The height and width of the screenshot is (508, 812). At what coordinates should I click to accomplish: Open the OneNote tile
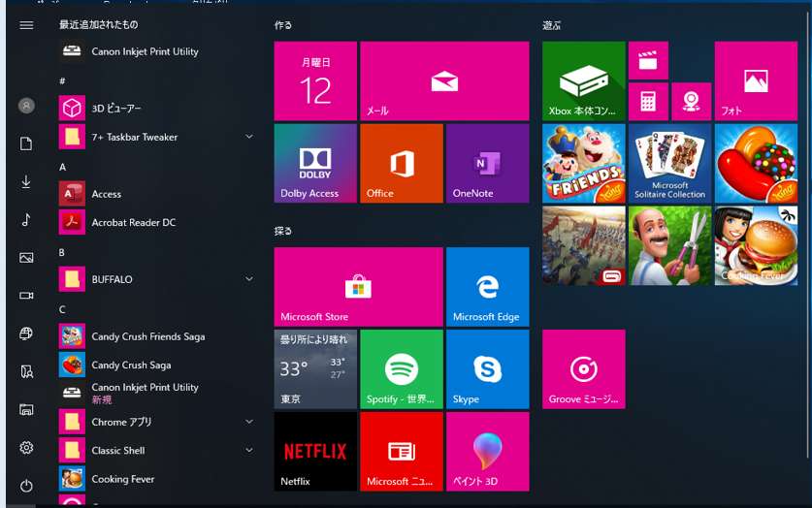488,164
